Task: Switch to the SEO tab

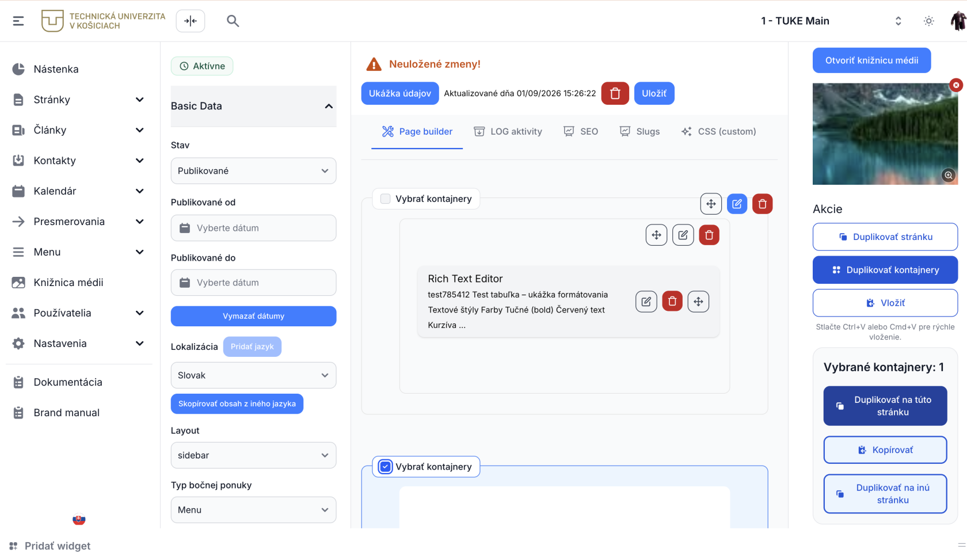Action: 581,131
